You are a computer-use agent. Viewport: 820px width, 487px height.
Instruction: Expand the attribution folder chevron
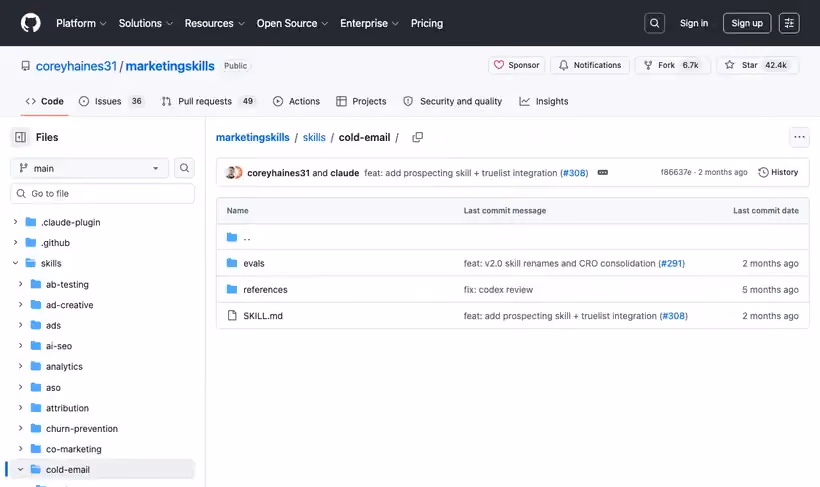pyautogui.click(x=20, y=407)
